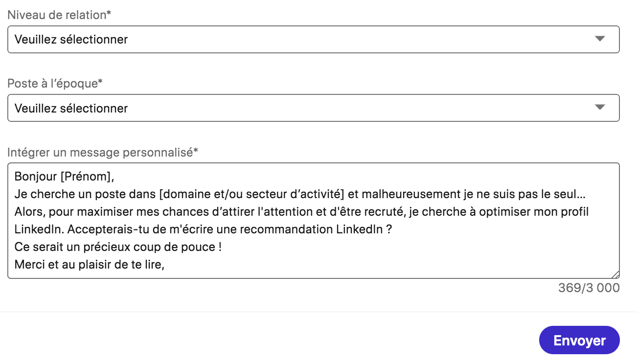Click the "Niveau de relation*" field label
Image resolution: width=638 pixels, height=364 pixels.
click(59, 15)
